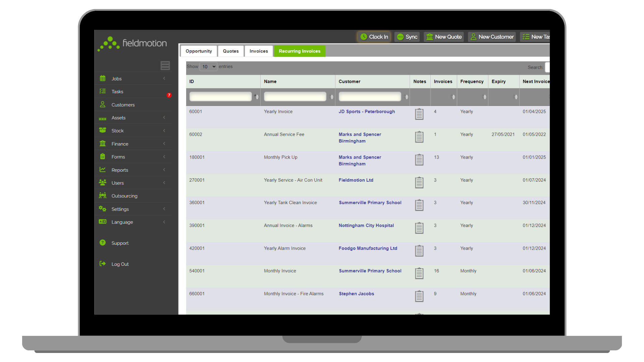644x362 pixels.
Task: Open the notes clipboard for Yearly Invoice
Action: (419, 114)
